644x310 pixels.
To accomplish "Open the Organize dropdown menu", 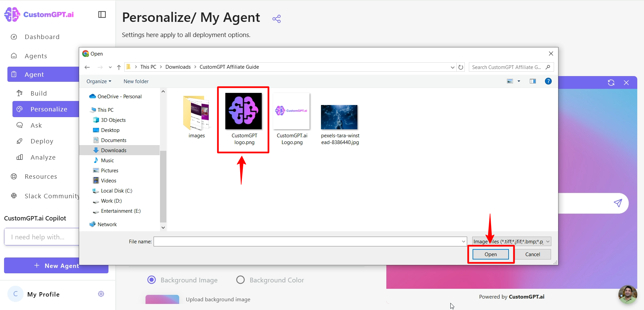I will 99,81.
